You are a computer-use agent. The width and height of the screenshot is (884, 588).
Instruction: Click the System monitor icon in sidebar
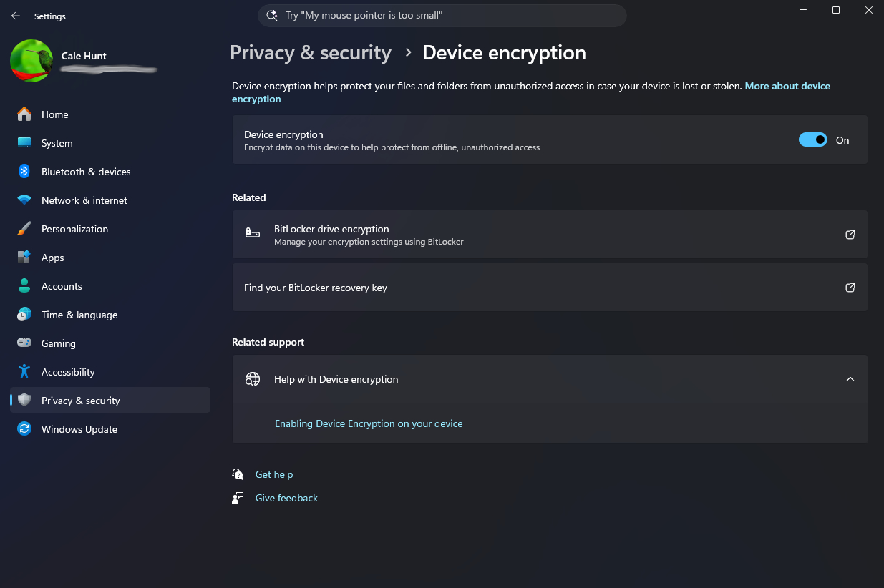(24, 143)
